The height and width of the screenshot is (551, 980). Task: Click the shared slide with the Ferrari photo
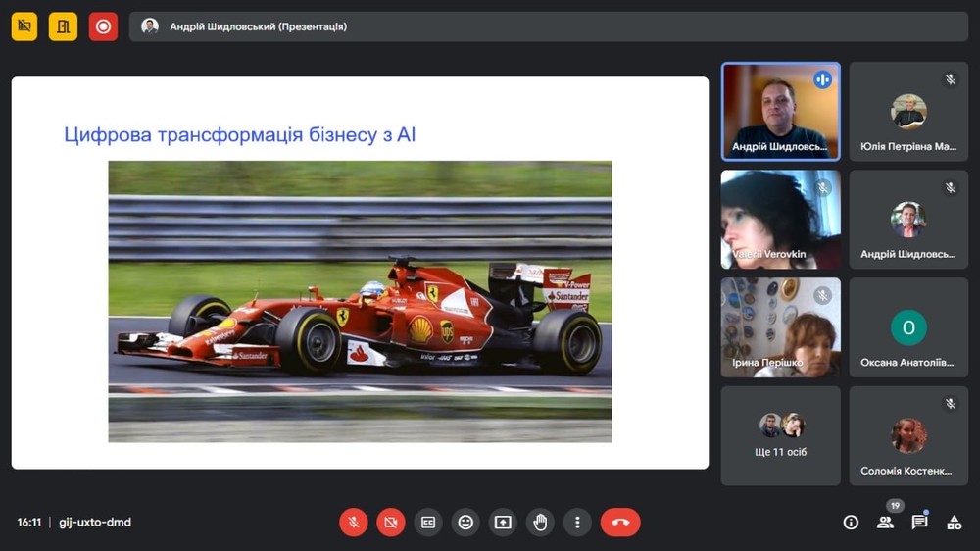[360, 273]
